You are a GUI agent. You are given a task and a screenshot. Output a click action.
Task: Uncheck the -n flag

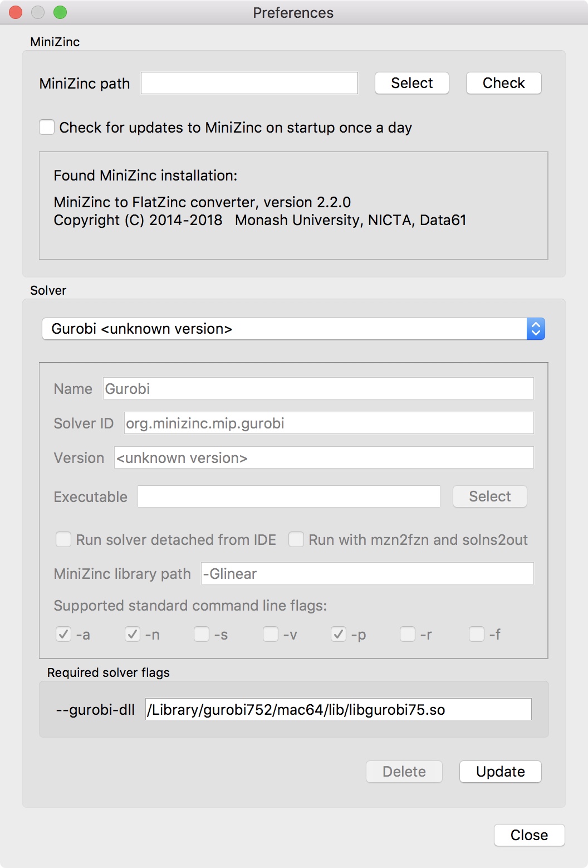[133, 634]
